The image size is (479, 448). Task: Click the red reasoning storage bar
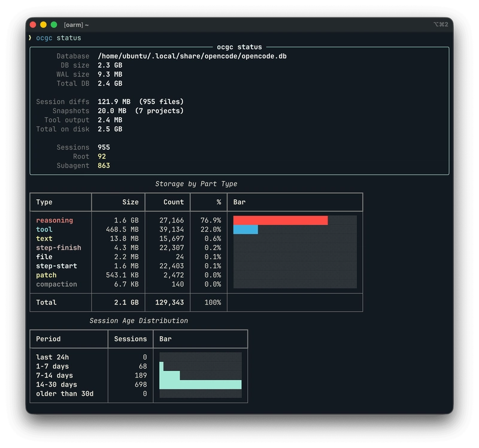point(281,220)
